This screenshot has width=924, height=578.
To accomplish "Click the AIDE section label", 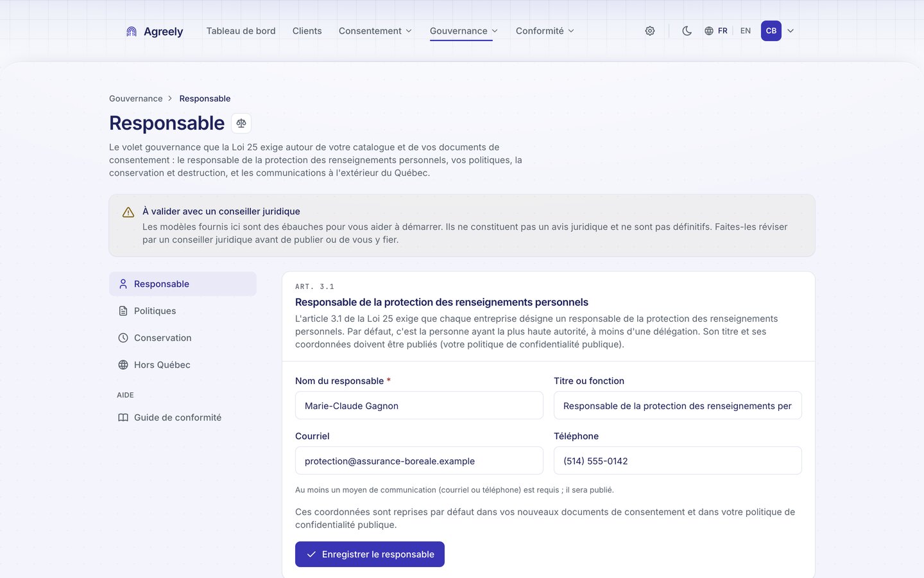I will (x=125, y=395).
